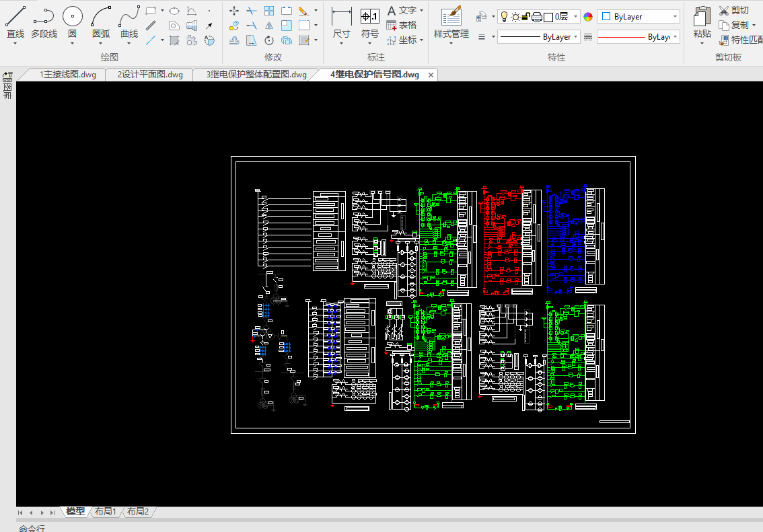
Task: Click the Move tool in 修改 panel
Action: [x=234, y=11]
